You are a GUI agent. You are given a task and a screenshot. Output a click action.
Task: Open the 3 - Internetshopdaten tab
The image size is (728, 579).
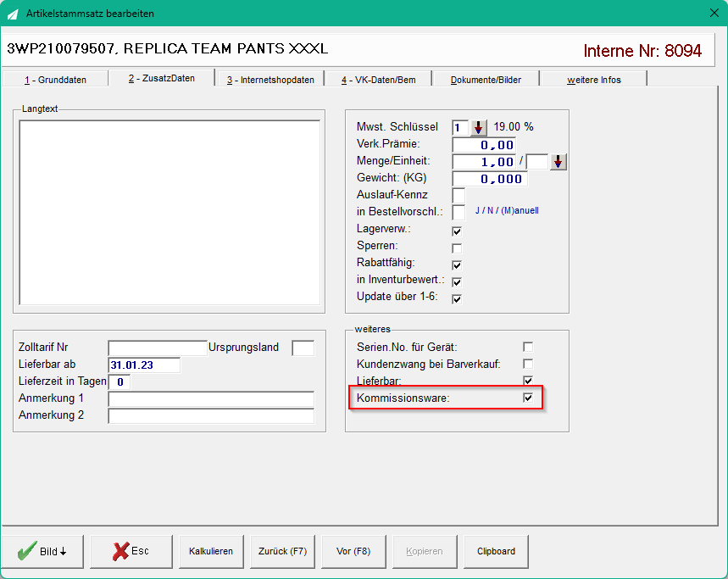(270, 80)
